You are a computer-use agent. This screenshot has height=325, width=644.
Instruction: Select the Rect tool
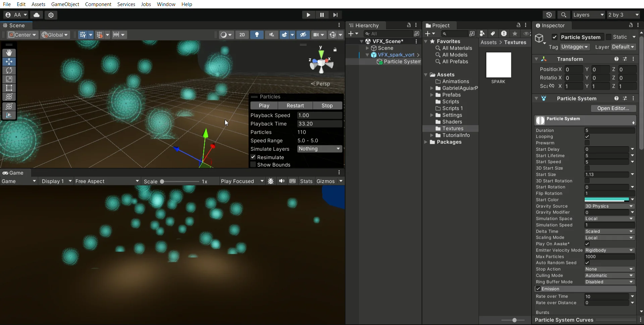coord(9,88)
